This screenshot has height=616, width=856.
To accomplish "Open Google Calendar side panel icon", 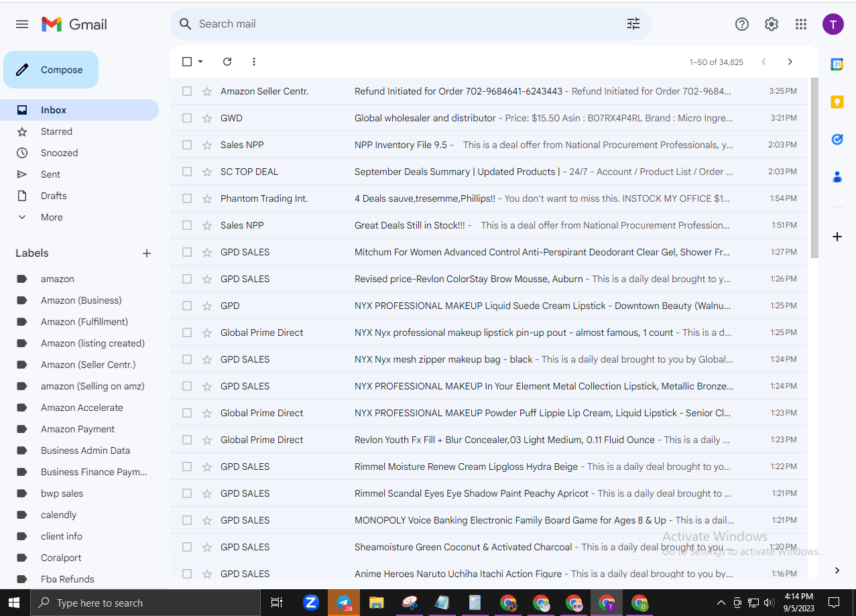I will pos(837,64).
